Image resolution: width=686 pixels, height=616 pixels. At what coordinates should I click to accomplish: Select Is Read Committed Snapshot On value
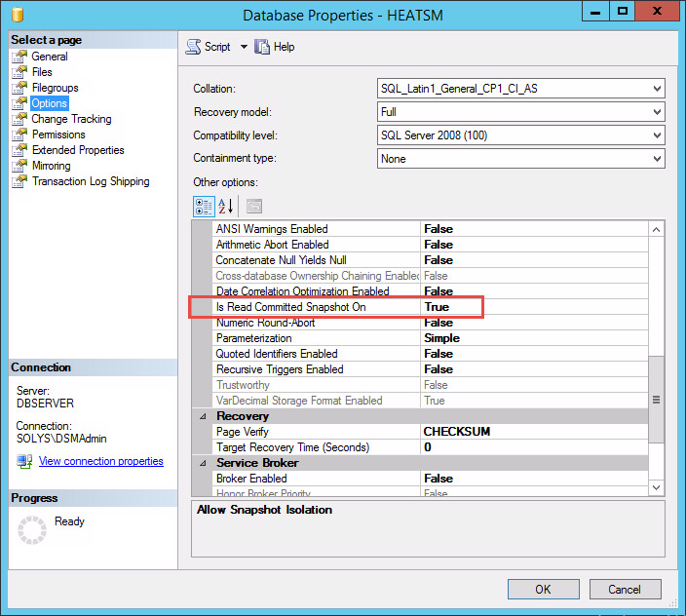point(534,307)
